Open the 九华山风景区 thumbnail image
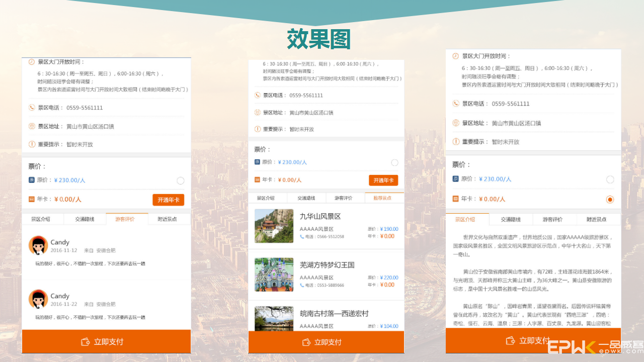This screenshot has height=362, width=644. (274, 226)
